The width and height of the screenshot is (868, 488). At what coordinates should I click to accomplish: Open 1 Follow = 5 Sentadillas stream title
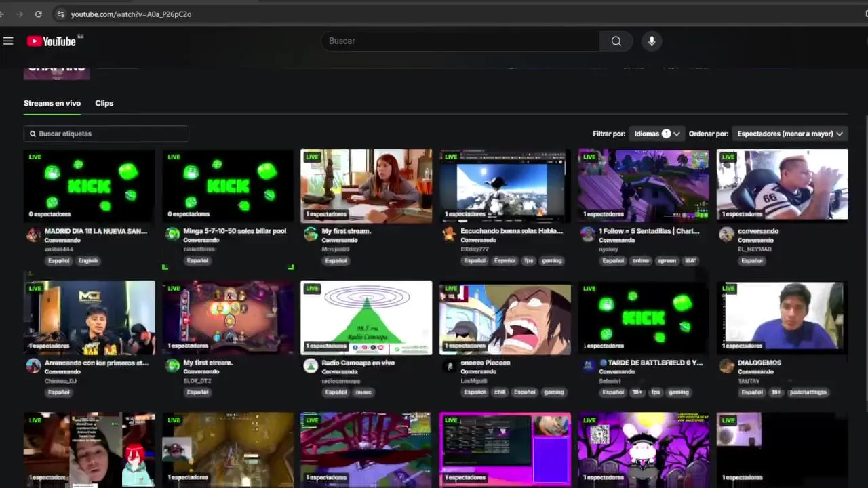[x=649, y=231]
